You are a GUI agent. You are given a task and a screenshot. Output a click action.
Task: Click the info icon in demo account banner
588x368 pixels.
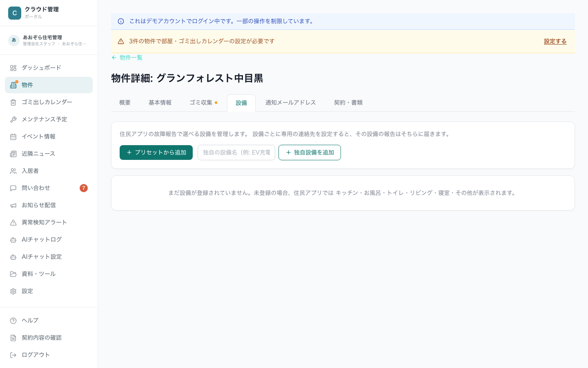tap(121, 21)
